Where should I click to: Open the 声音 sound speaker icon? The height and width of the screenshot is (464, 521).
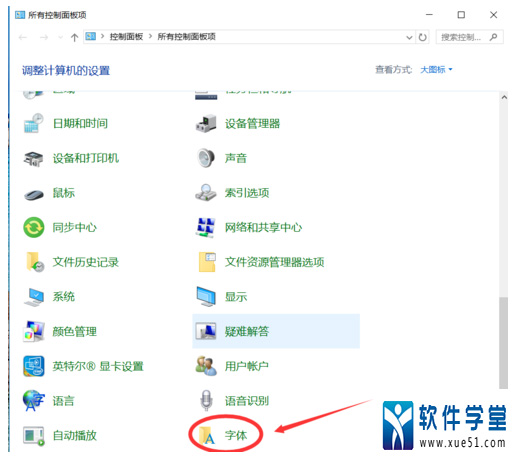(206, 158)
